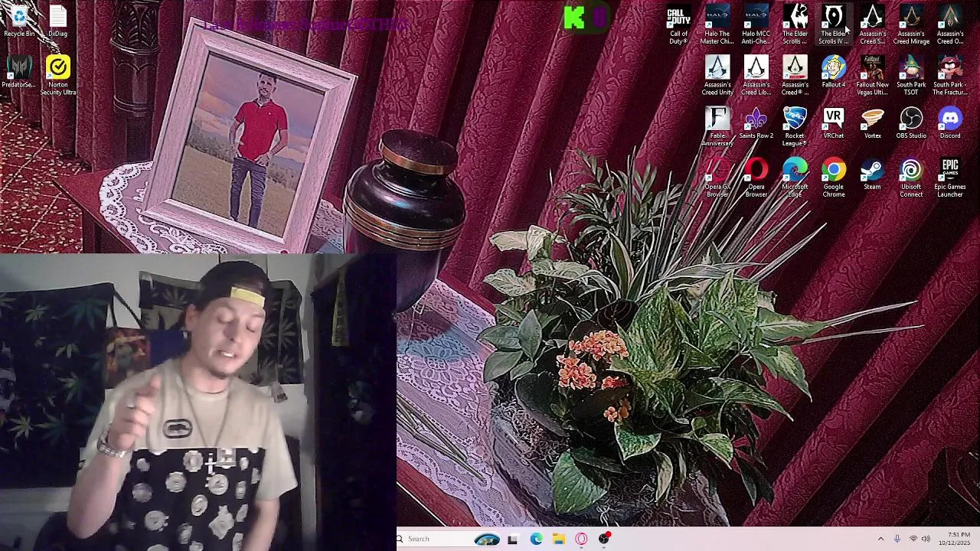Open the OBS Studio desktop shortcut
This screenshot has height=551, width=980.
(911, 123)
